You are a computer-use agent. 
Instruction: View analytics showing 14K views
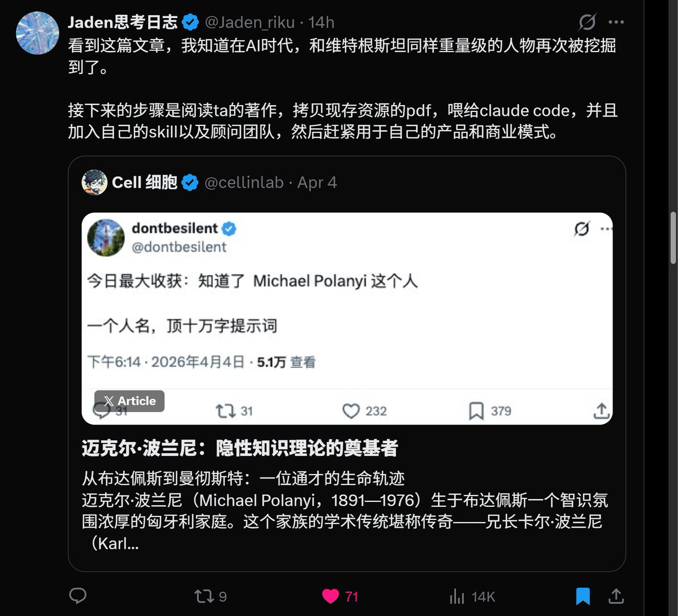[x=472, y=596]
